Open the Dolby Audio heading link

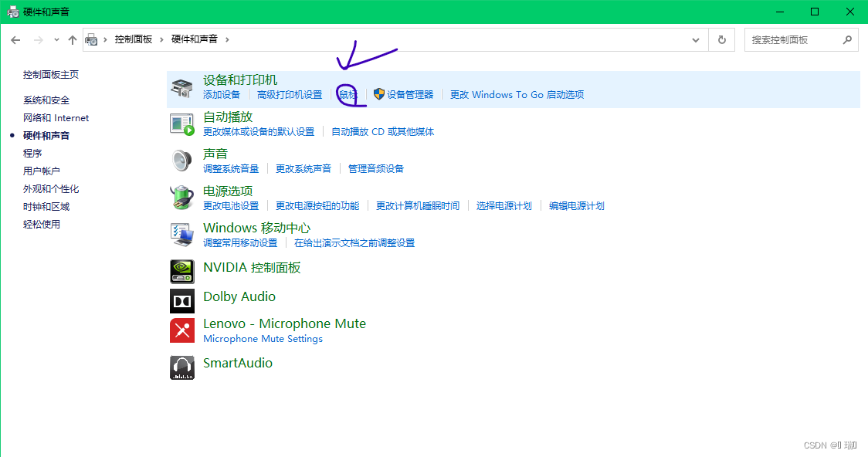coord(239,296)
